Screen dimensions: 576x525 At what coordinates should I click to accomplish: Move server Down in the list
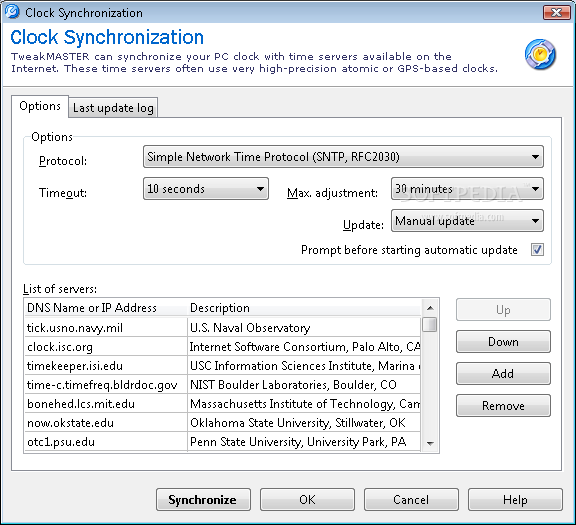(503, 342)
